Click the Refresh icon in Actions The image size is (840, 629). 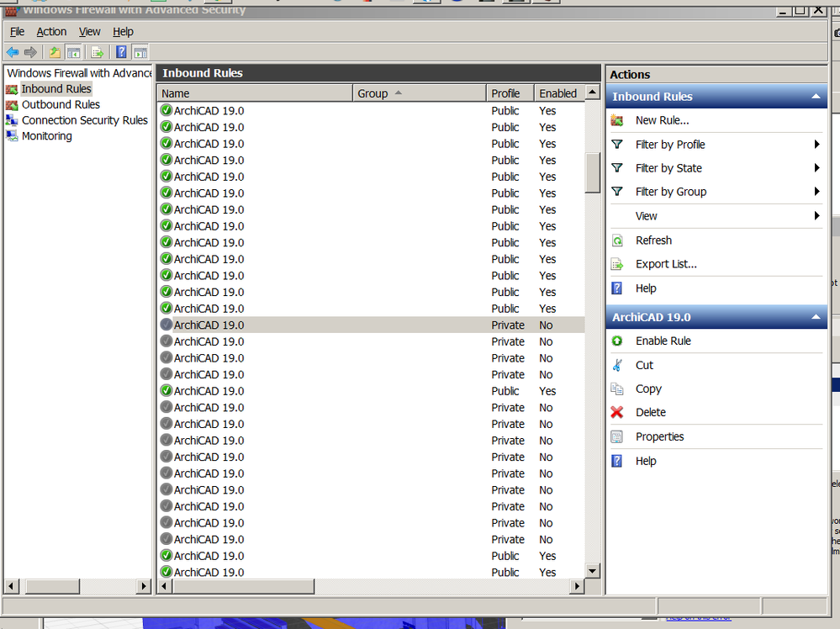pos(617,240)
